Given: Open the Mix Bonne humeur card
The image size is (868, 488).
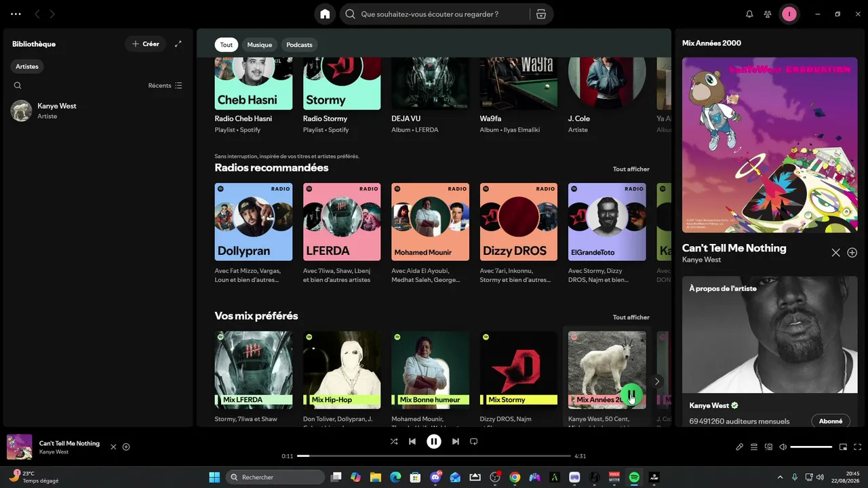Looking at the screenshot, I should pyautogui.click(x=430, y=378).
